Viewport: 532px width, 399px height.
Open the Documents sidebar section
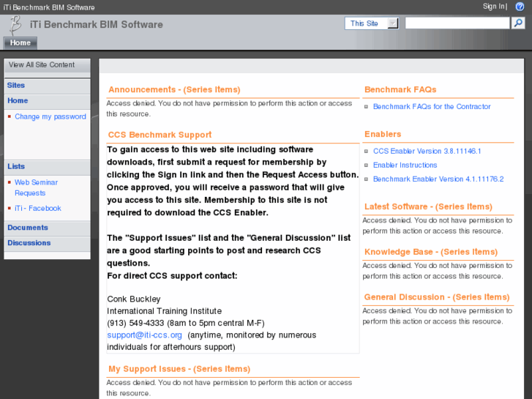[x=28, y=228]
